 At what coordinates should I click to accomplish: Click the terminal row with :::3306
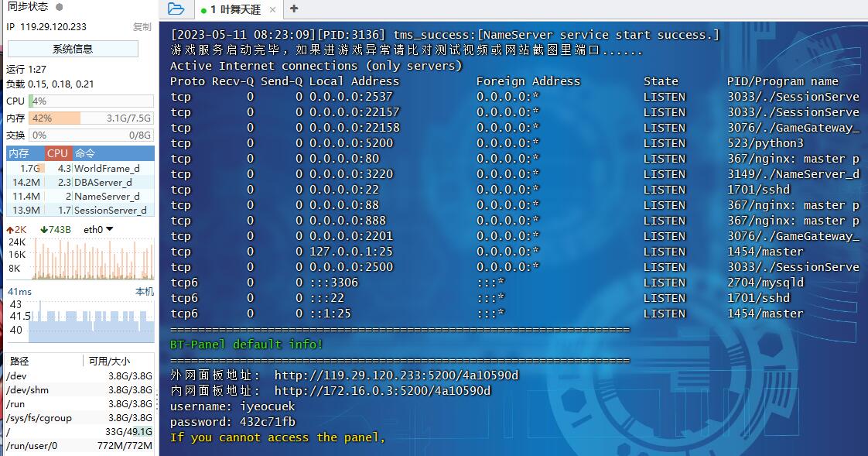pos(514,283)
